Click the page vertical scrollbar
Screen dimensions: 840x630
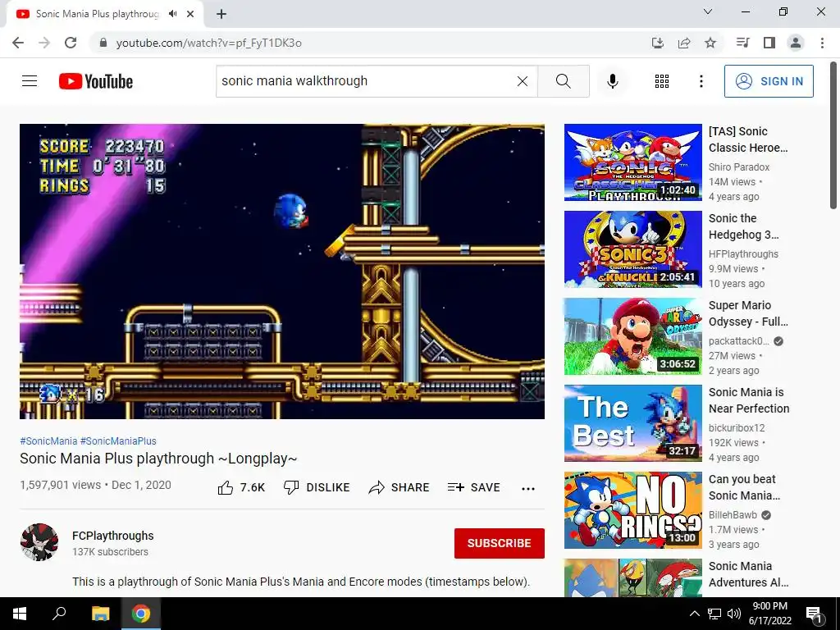(833, 135)
